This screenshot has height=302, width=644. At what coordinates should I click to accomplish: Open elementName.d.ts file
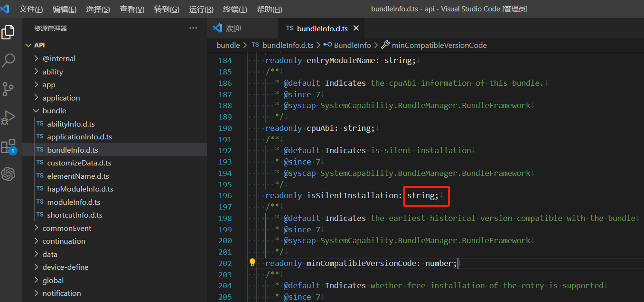114,176
